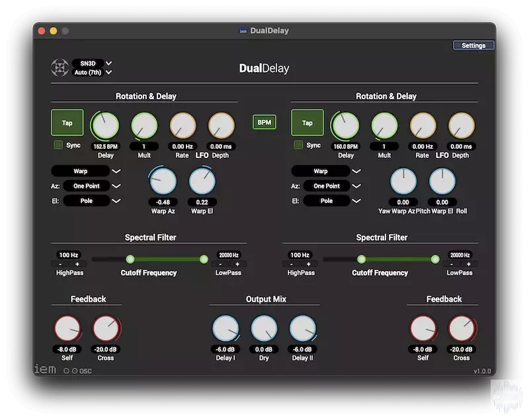The width and height of the screenshot is (529, 420).
Task: Open right Warp mode dropdown
Action: 326,171
